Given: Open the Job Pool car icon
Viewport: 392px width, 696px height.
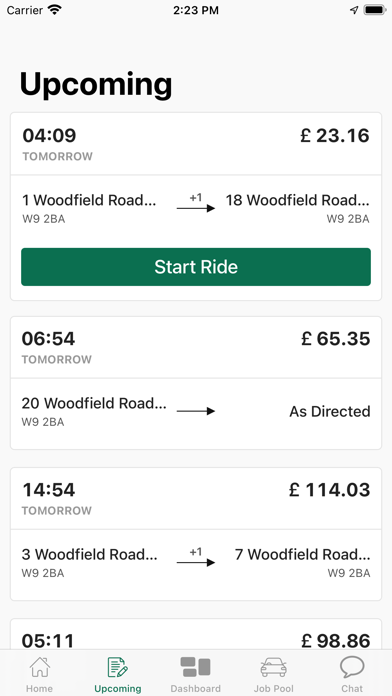Looking at the screenshot, I should (x=273, y=668).
